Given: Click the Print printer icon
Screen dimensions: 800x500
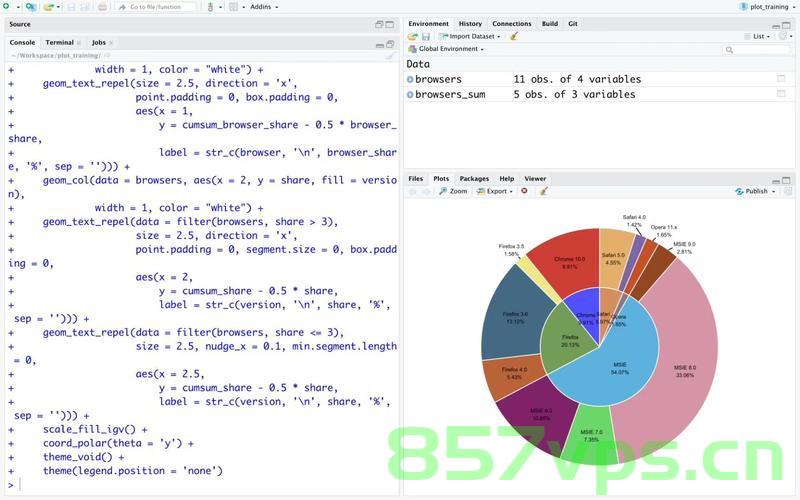Looking at the screenshot, I should [103, 7].
